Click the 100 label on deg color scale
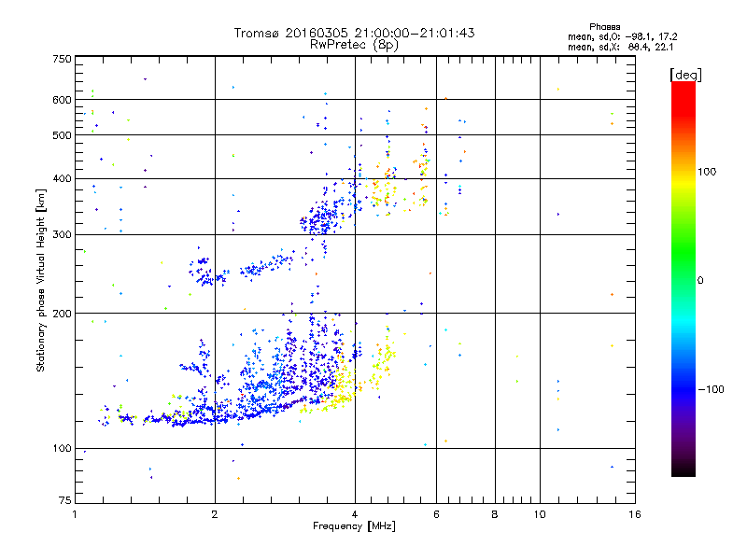747x560 pixels. tap(707, 172)
